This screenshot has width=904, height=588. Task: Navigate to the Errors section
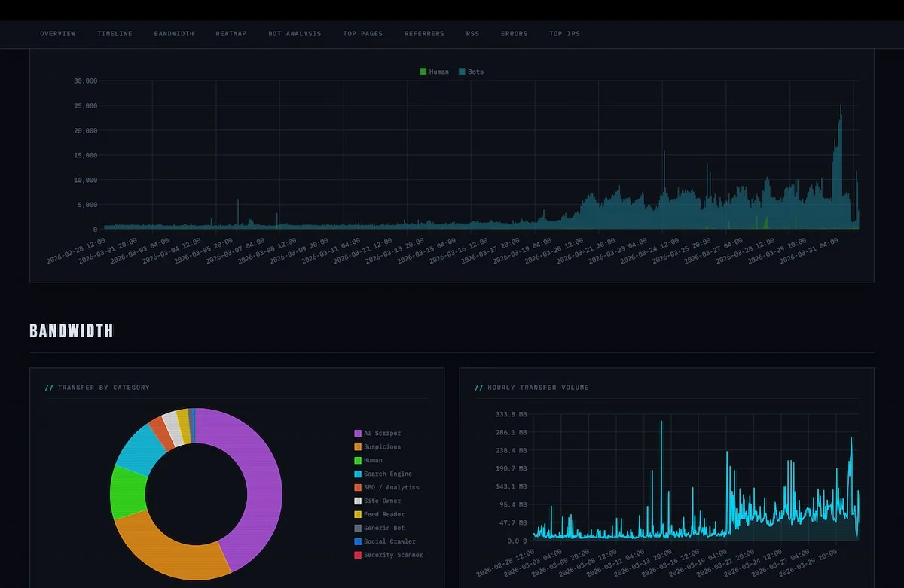pyautogui.click(x=514, y=34)
